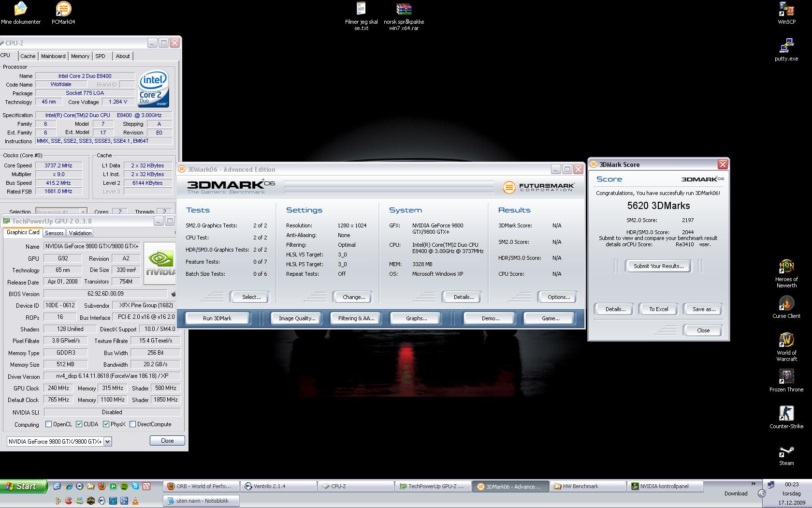Click Details... in 3DMark Score dialog
The width and height of the screenshot is (812, 508).
point(615,309)
